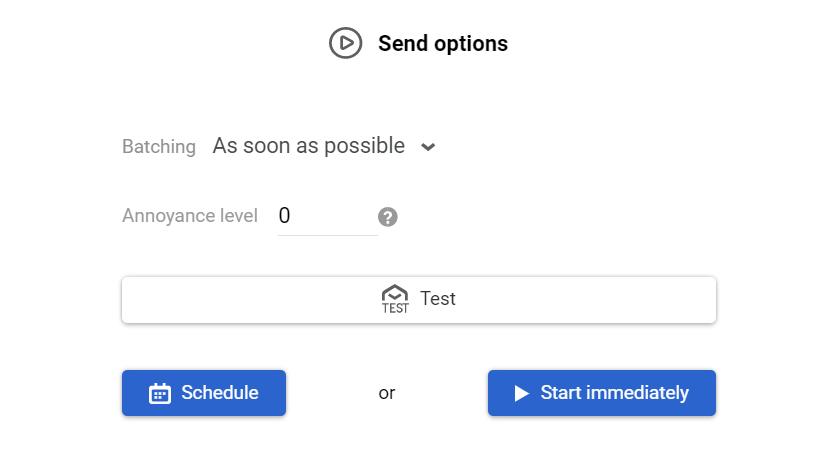821x459 pixels.
Task: Click the 'Batching' field label
Action: coord(159,147)
